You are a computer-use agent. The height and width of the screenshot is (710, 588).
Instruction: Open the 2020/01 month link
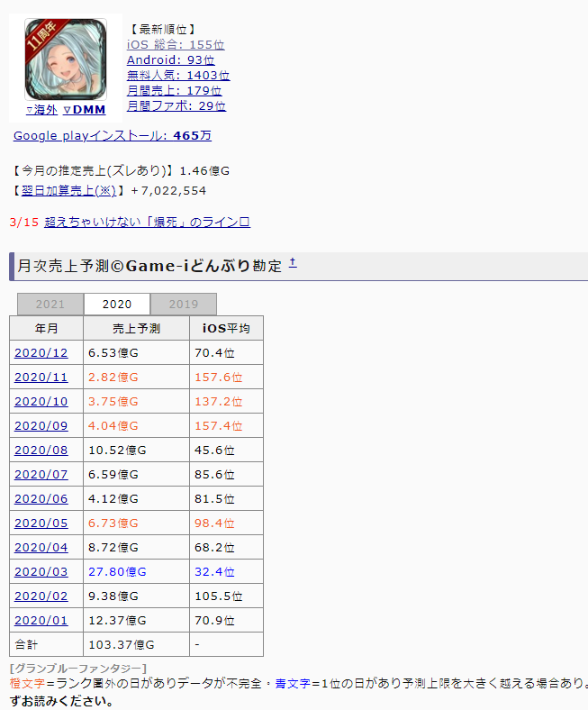click(41, 620)
